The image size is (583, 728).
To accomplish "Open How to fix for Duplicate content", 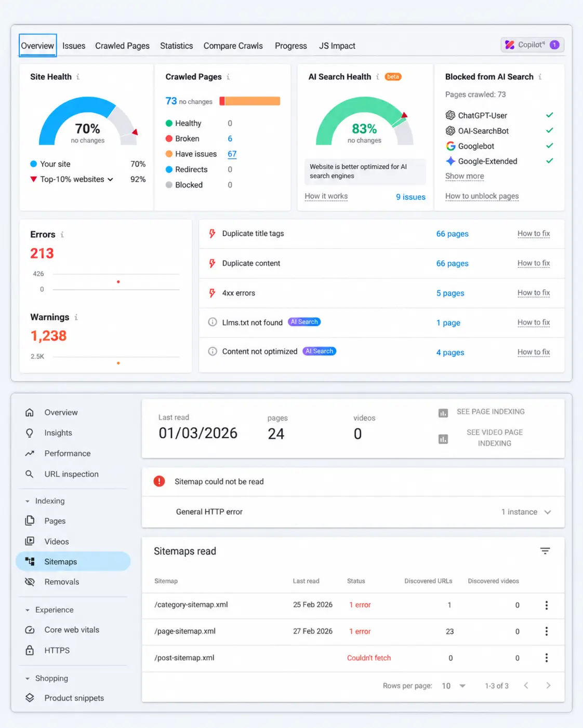I will click(534, 263).
